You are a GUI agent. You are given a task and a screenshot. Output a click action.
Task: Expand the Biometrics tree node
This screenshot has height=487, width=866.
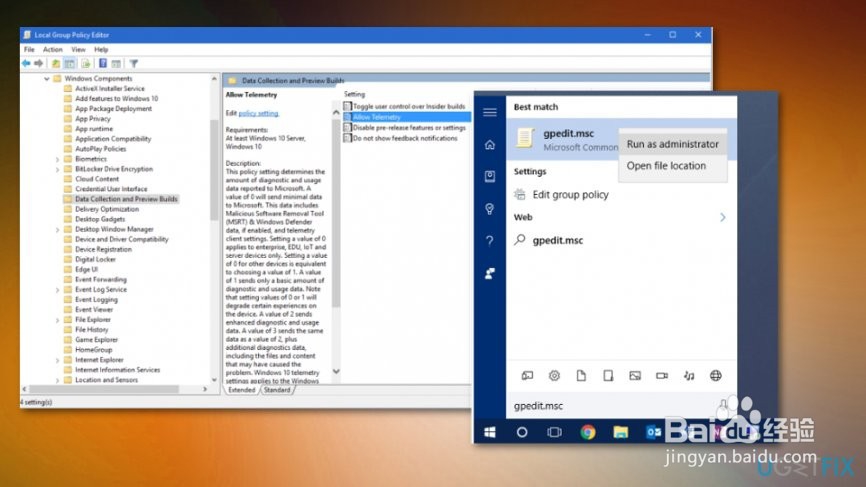[57, 160]
